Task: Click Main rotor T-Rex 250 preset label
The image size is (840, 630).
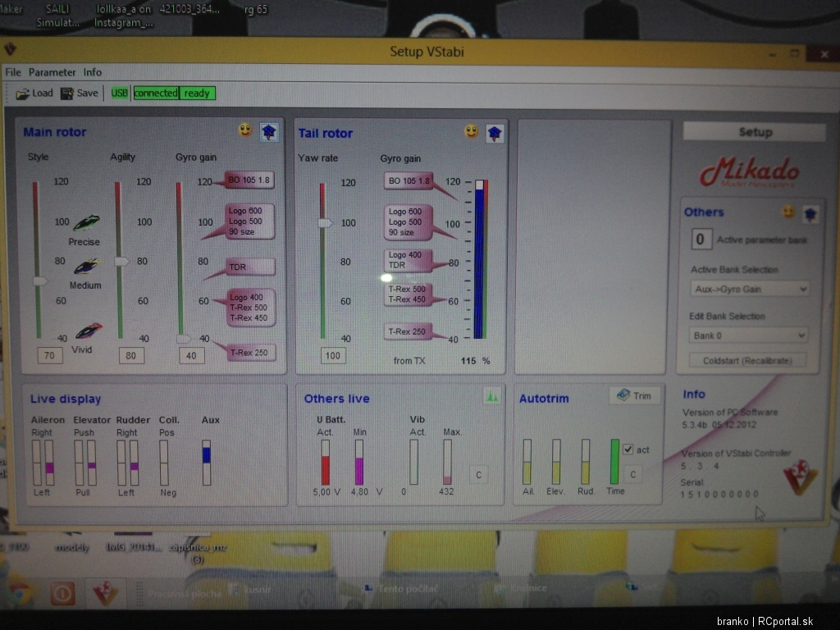Action: (251, 353)
